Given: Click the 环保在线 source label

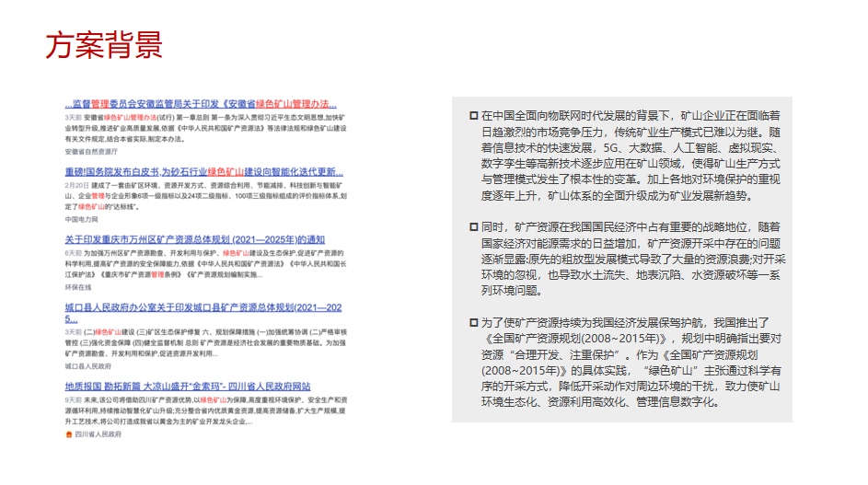Looking at the screenshot, I should [78, 287].
